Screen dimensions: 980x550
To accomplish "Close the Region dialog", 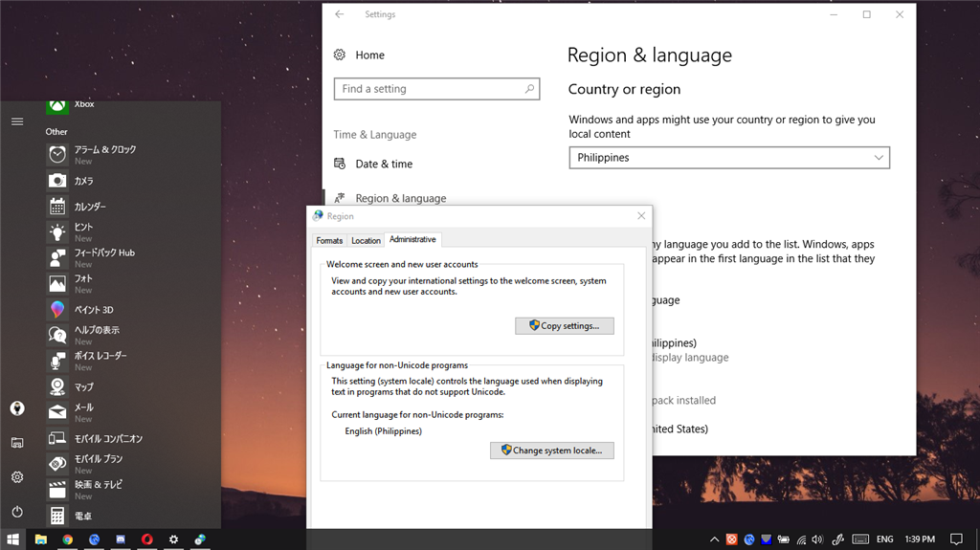I will point(641,215).
